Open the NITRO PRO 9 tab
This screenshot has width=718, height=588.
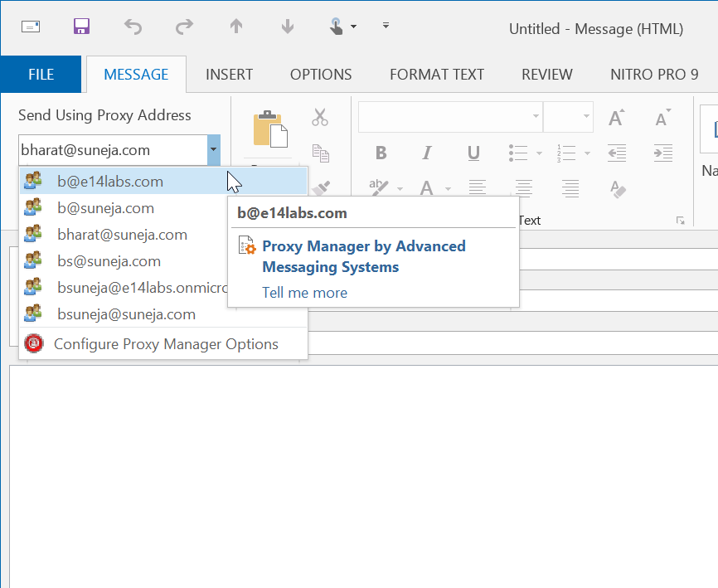pos(654,74)
